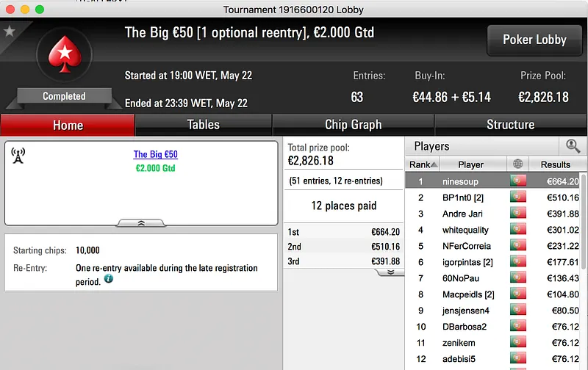Sort players by Rank column

click(x=422, y=164)
